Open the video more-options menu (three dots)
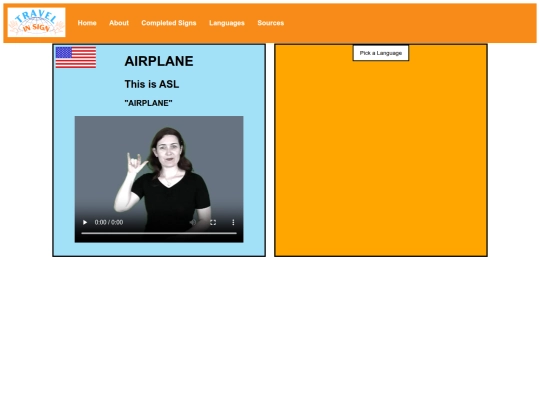This screenshot has width=540, height=405. tap(233, 222)
